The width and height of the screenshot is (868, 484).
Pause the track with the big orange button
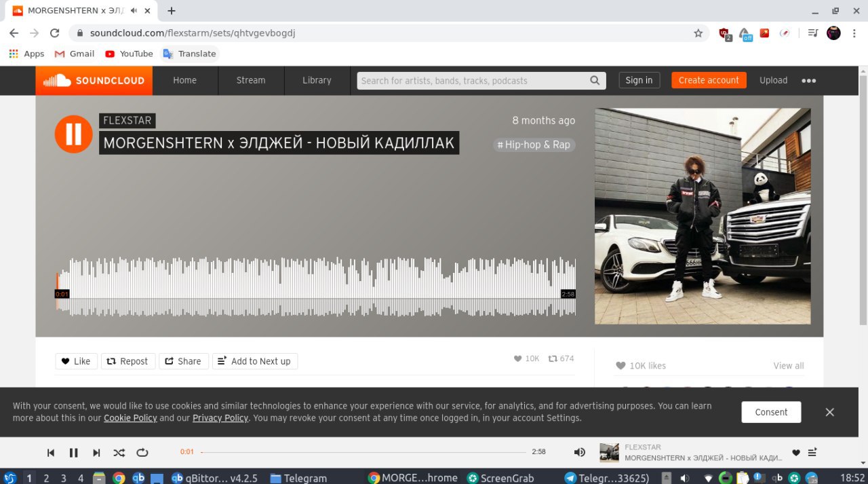[x=73, y=134]
